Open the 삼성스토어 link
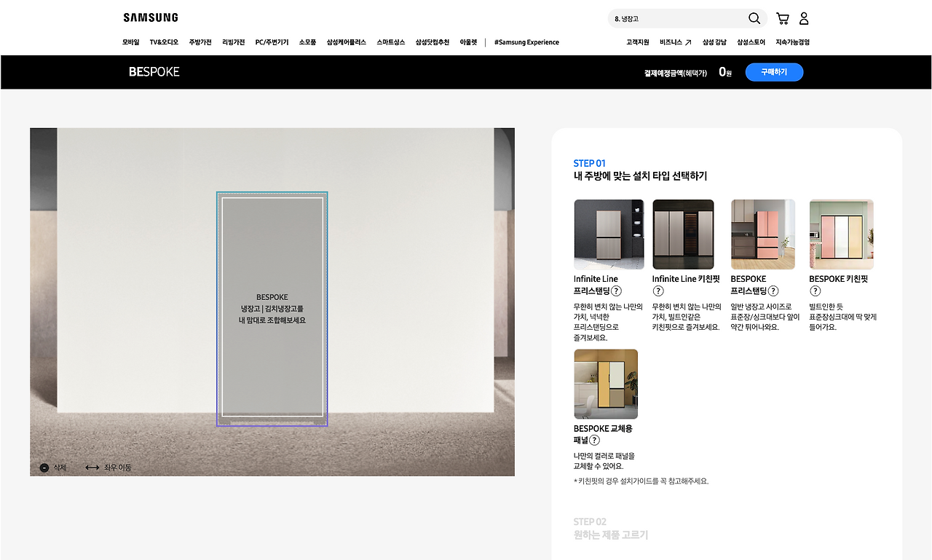Screen dimensions: 932x560 click(751, 42)
